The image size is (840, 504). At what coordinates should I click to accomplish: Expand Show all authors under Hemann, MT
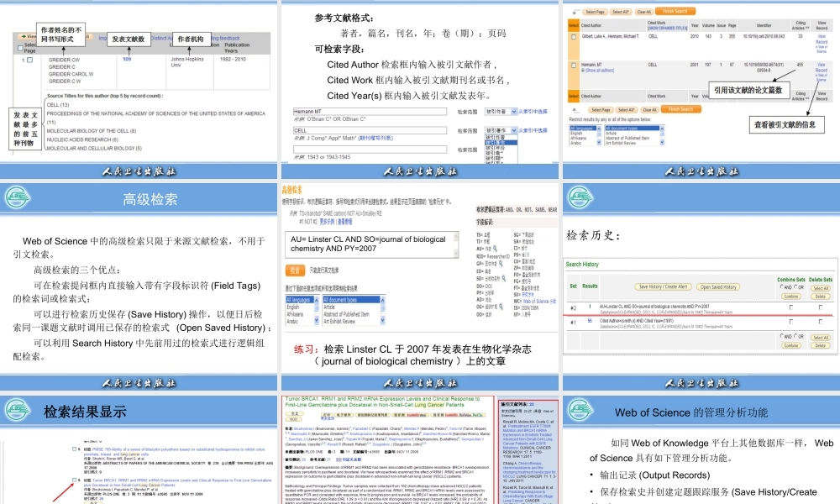click(x=596, y=69)
